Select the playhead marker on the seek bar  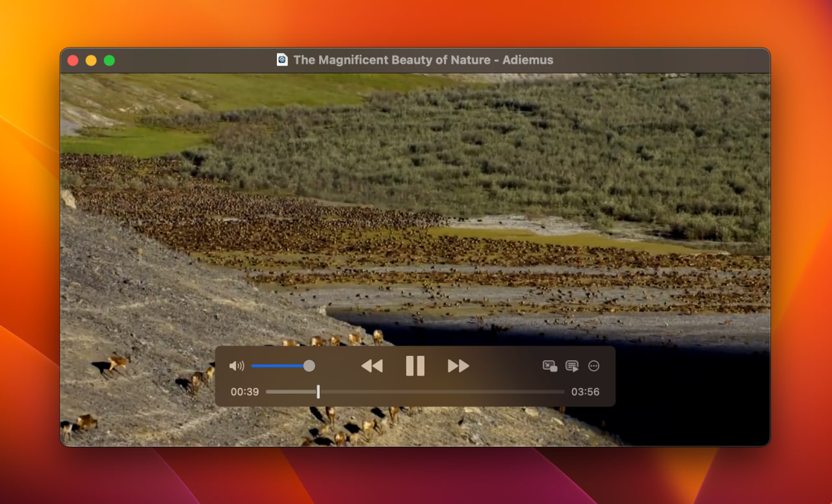click(318, 392)
